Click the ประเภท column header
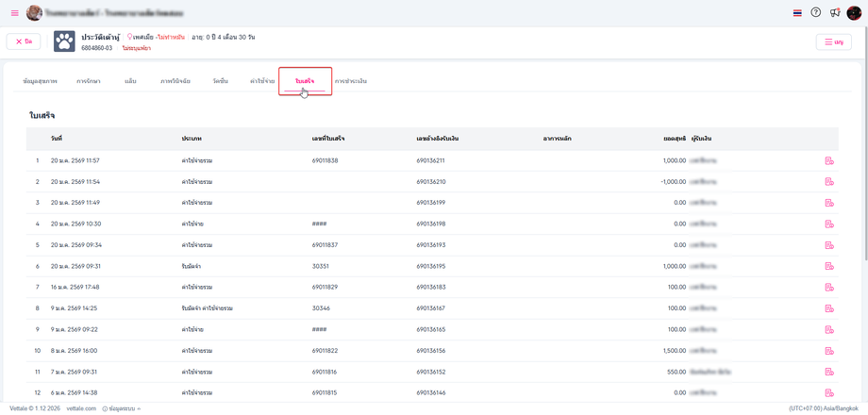 [x=191, y=139]
